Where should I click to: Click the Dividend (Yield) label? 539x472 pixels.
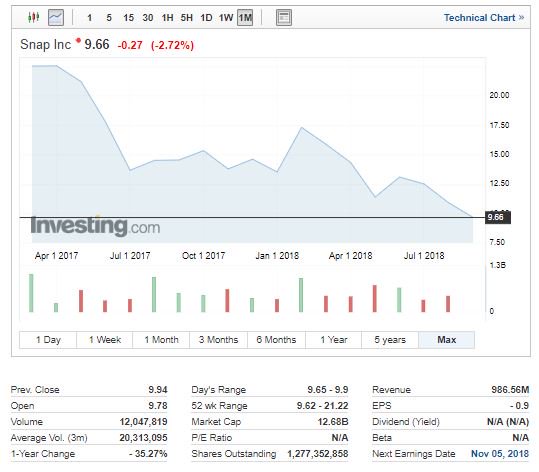point(406,422)
